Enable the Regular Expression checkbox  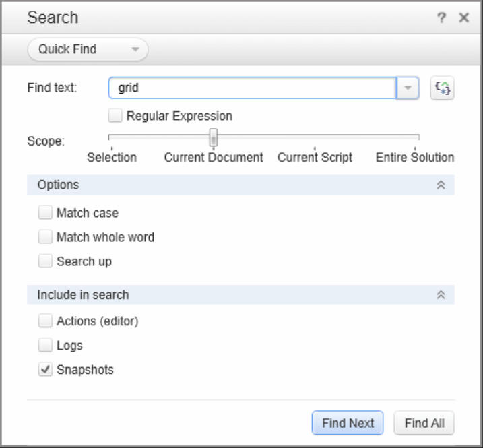pos(115,116)
